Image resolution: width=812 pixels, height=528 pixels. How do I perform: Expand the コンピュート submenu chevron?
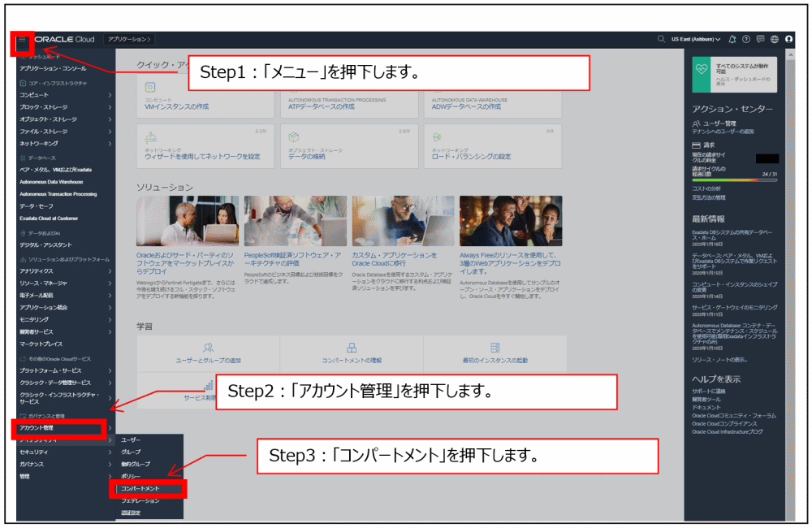click(x=110, y=95)
